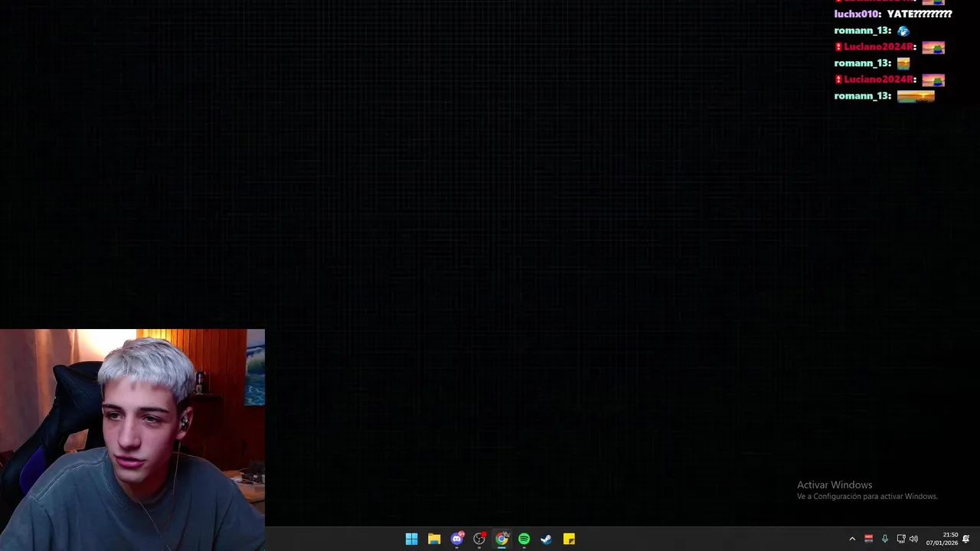
Task: Open File Explorer from the taskbar
Action: (434, 539)
